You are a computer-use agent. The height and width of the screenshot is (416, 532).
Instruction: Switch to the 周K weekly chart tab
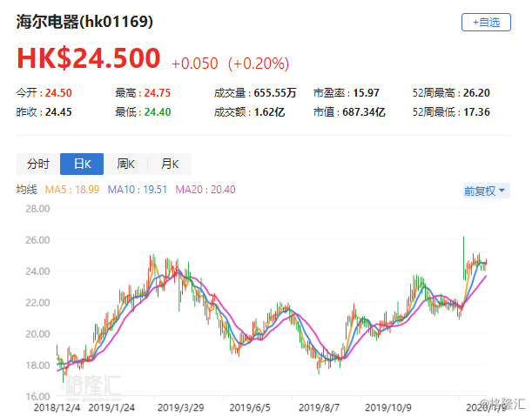(125, 164)
